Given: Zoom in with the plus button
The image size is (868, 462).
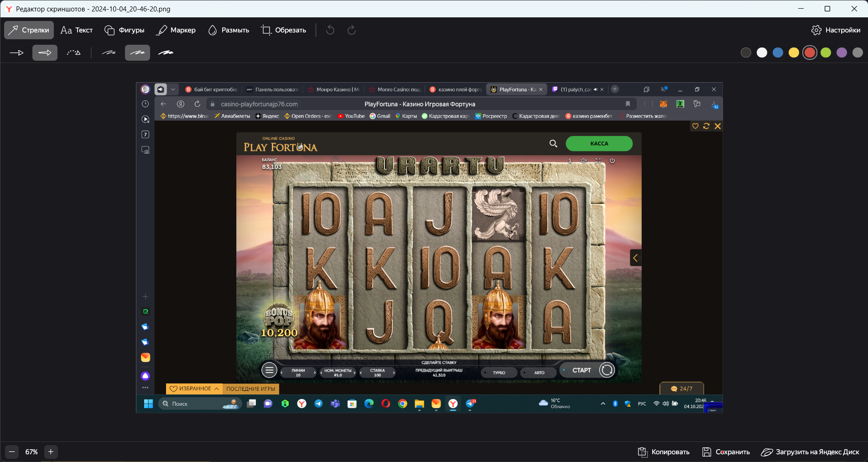Looking at the screenshot, I should point(51,452).
